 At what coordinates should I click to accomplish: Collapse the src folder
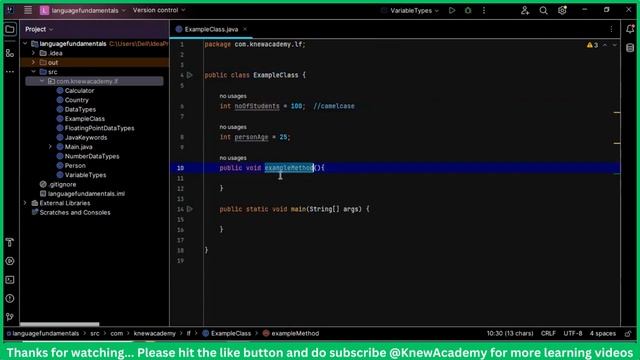(33, 72)
